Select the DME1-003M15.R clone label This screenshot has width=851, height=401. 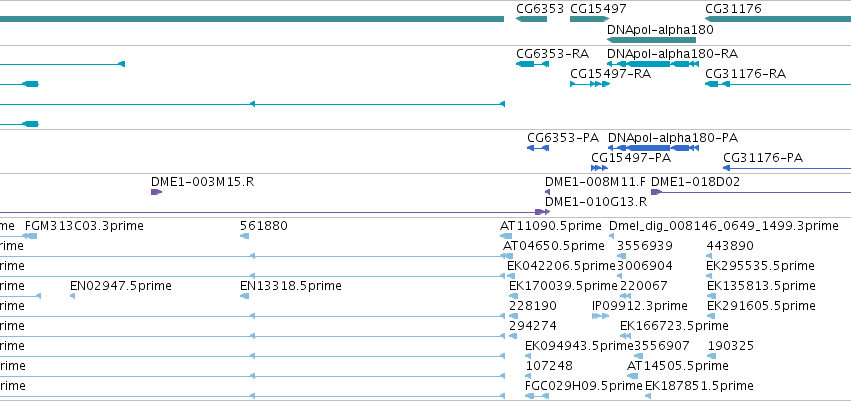pos(202,182)
